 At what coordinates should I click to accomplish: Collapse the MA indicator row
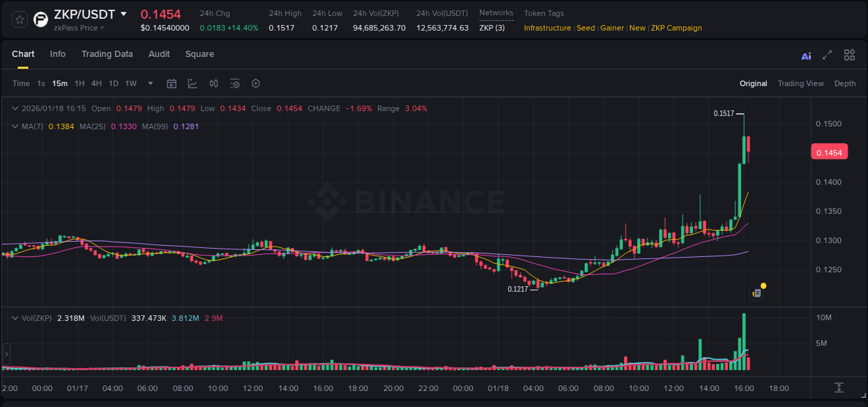[x=15, y=126]
